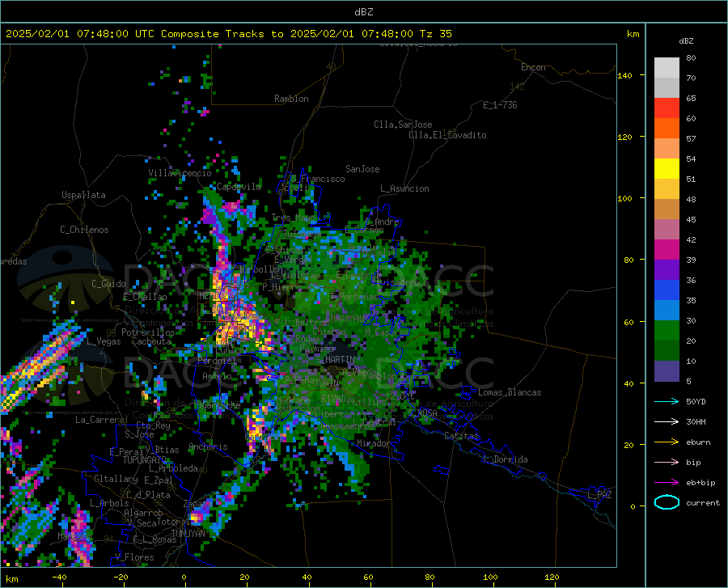The width and height of the screenshot is (728, 588).
Task: Click the Cacheuta place label
Action: pos(151,341)
